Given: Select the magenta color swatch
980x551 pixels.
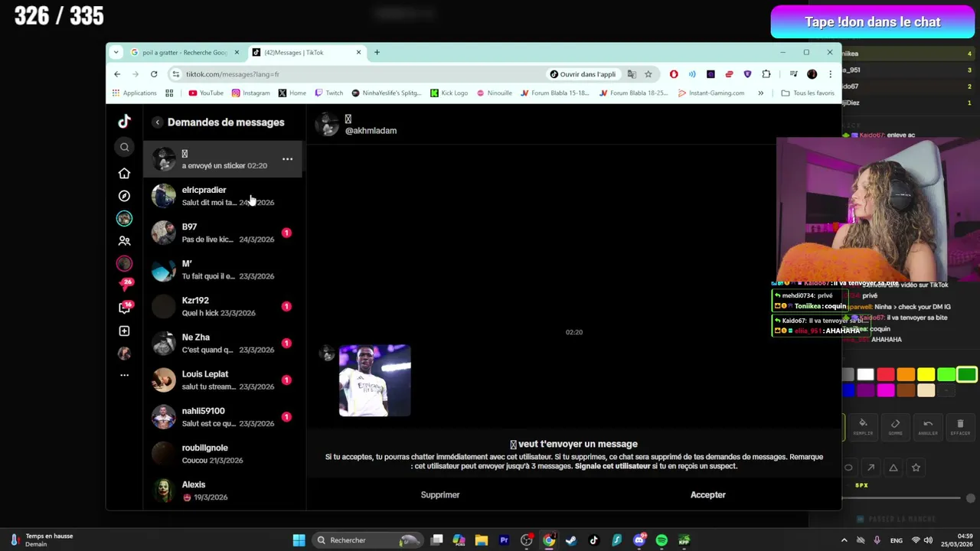Looking at the screenshot, I should click(x=886, y=391).
